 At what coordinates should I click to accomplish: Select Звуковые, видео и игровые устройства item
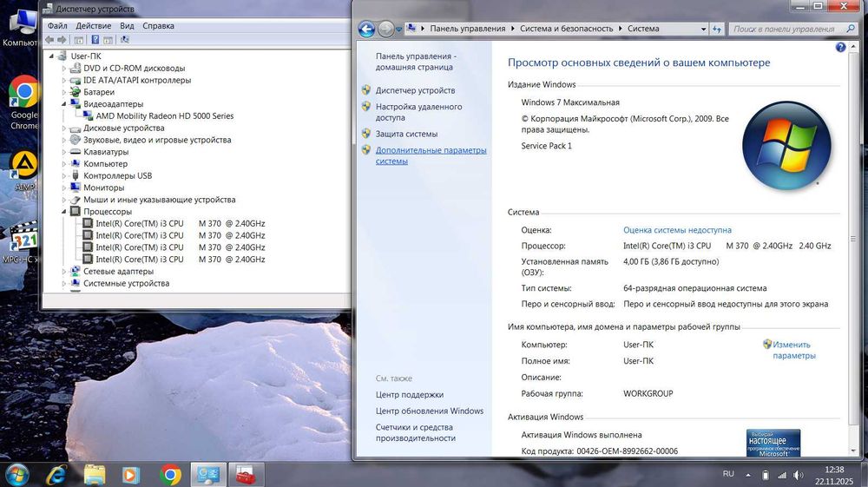(157, 140)
